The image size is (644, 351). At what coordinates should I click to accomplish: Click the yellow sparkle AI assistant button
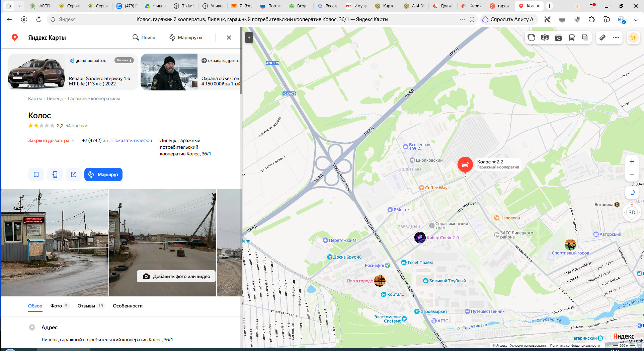633,38
